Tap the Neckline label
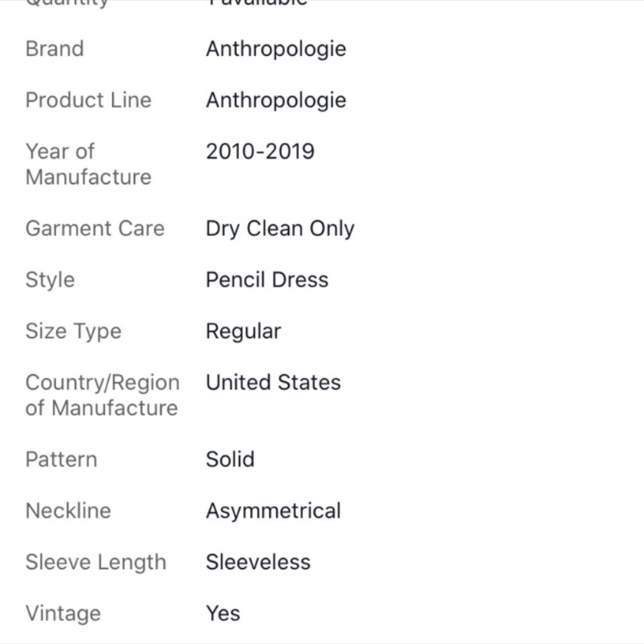 tap(68, 511)
